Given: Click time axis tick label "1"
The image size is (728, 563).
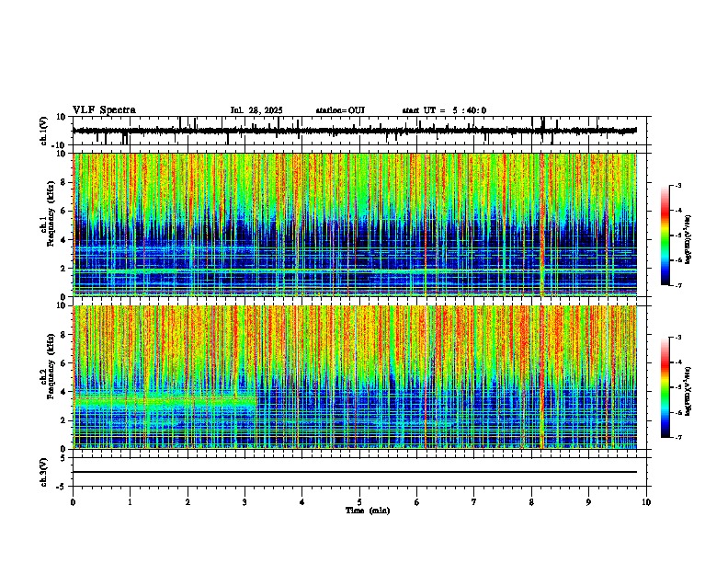Looking at the screenshot, I should 130,502.
